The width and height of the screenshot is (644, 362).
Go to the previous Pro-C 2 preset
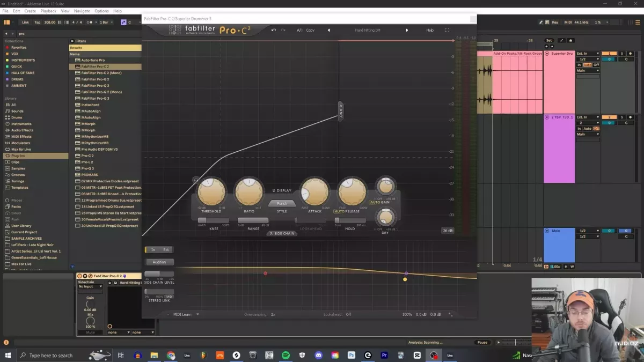point(329,30)
